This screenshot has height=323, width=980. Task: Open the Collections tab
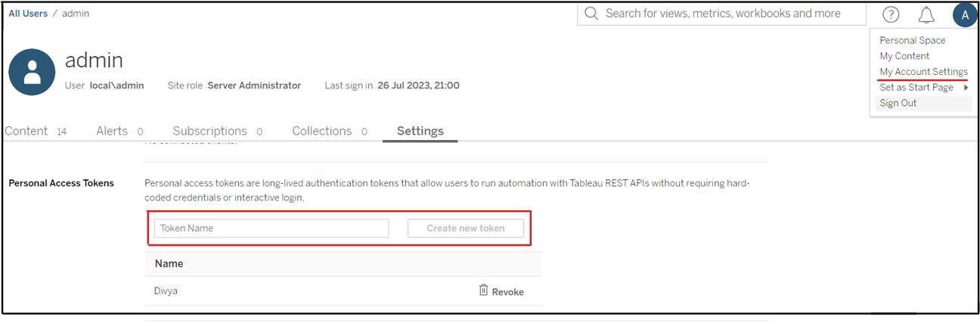coord(321,131)
